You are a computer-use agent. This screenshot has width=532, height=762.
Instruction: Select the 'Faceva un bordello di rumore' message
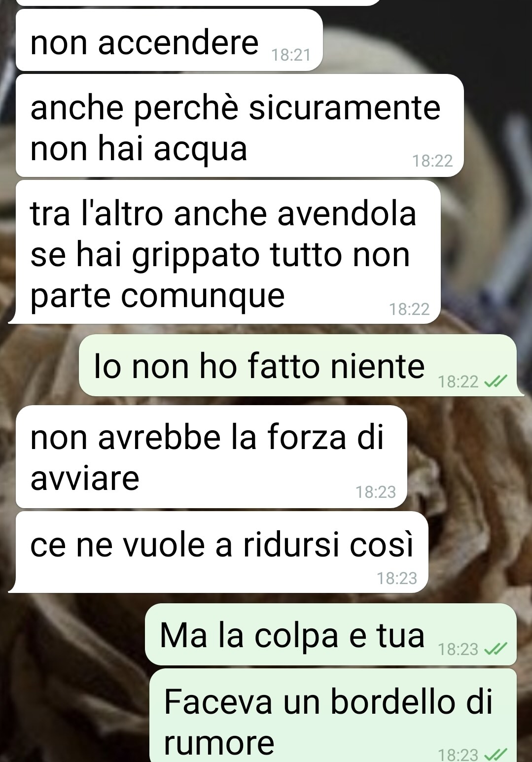point(333,715)
